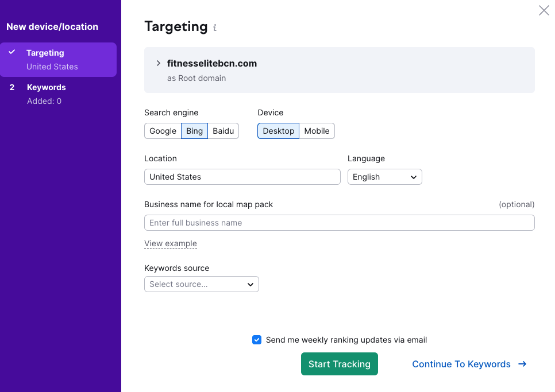Click the Location input field
Image resolution: width=555 pixels, height=392 pixels.
[x=242, y=177]
